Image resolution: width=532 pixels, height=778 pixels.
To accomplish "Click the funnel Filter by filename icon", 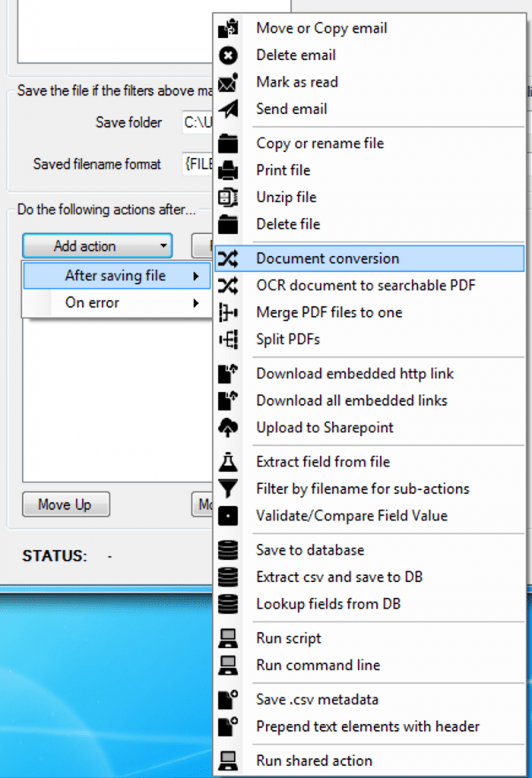I will 228,489.
